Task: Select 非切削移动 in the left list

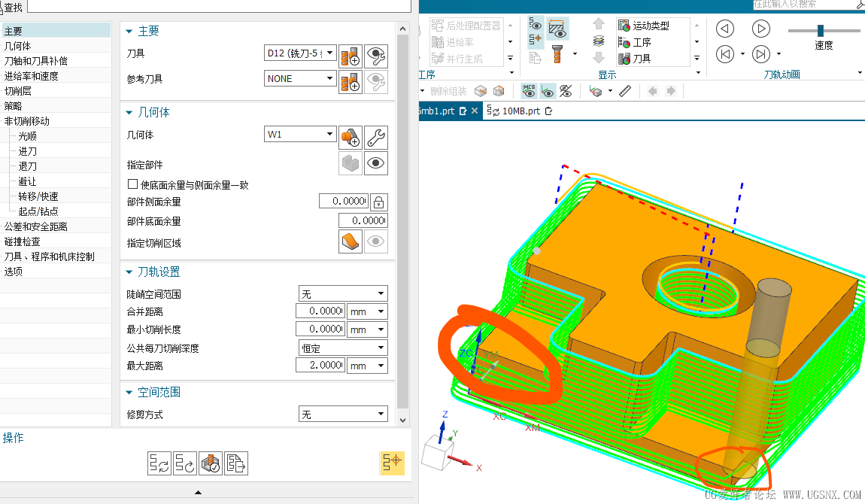Action: [x=27, y=121]
